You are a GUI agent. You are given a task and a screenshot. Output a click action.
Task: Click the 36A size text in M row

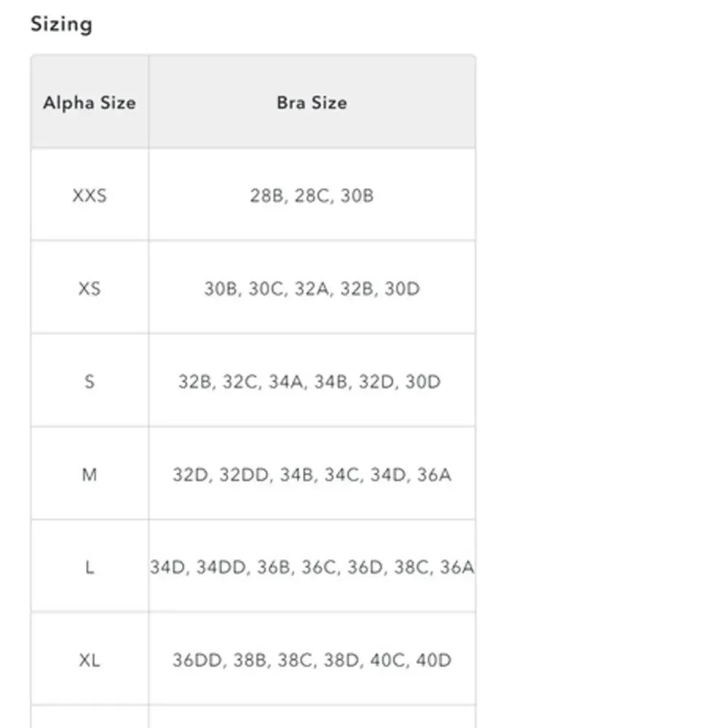[434, 475]
